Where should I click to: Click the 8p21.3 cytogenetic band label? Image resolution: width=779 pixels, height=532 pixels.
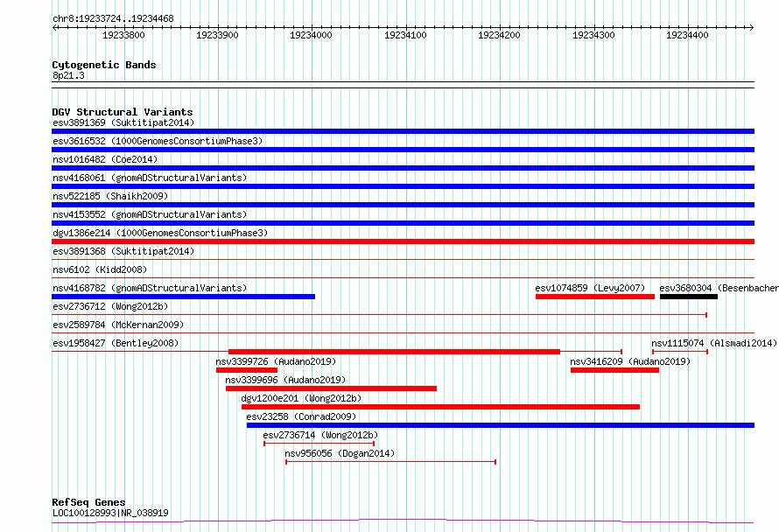(68, 76)
